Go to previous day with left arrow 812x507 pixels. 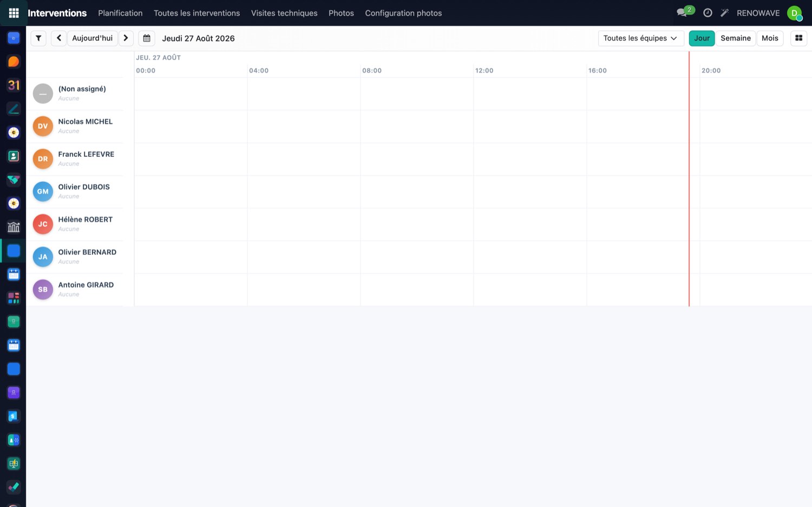coord(59,38)
